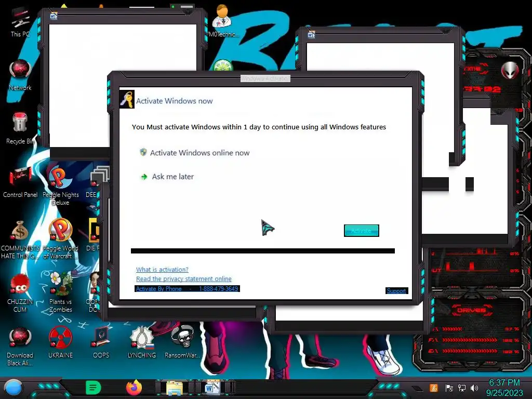This screenshot has width=532, height=399.
Task: Click the Word icon in top-left window title
Action: (54, 16)
